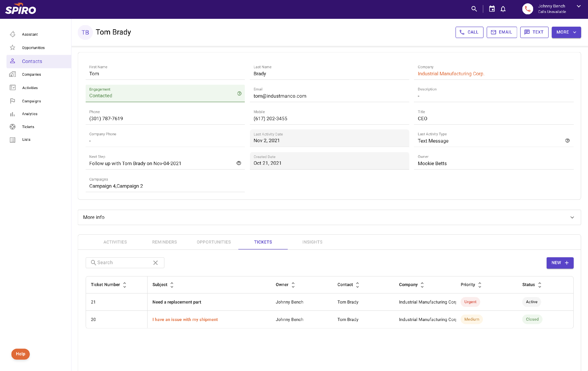Screen dimensions: 588x371
Task: Open the MORE actions dropdown
Action: coord(566,32)
